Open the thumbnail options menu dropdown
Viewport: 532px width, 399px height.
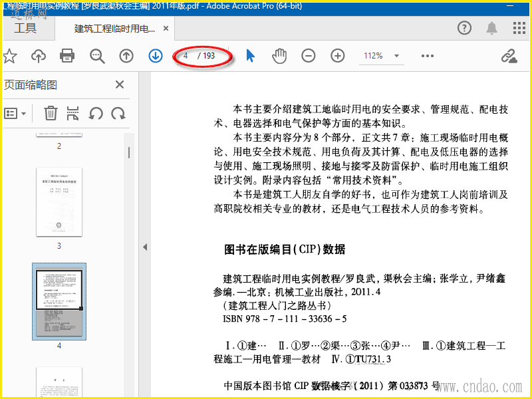(x=15, y=114)
